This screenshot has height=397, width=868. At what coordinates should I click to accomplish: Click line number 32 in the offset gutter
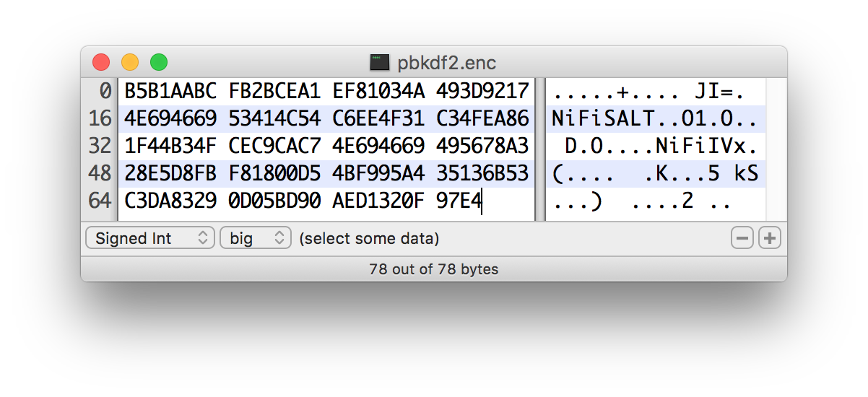pos(100,146)
